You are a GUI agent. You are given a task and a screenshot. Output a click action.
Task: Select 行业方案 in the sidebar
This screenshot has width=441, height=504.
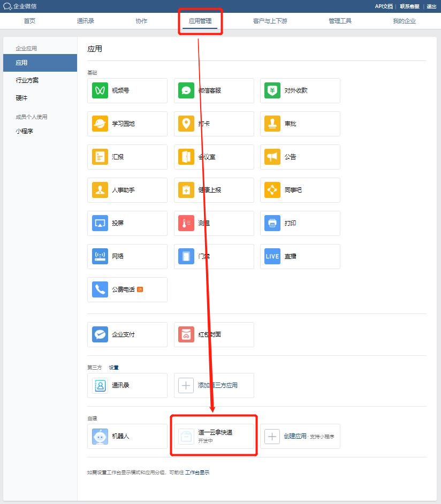pyautogui.click(x=27, y=80)
